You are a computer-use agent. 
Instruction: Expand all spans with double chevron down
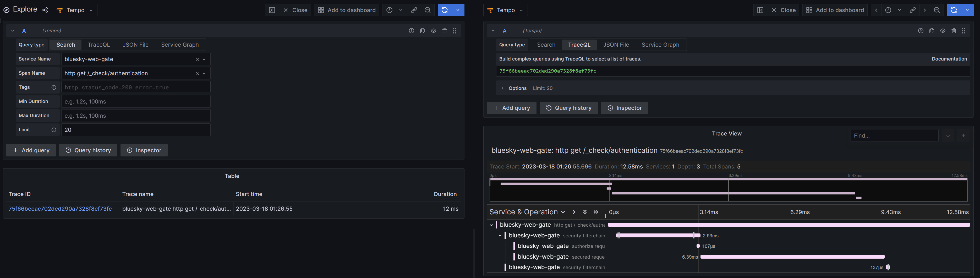tap(585, 212)
